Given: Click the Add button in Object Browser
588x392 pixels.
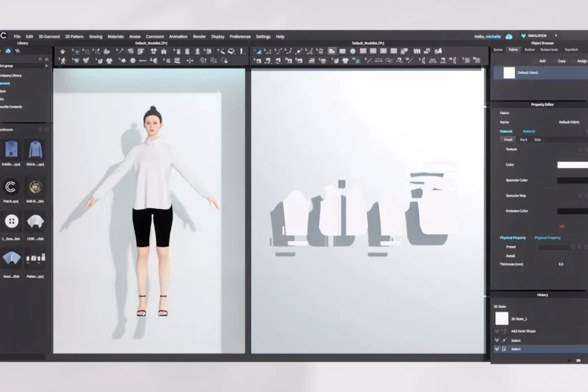Looking at the screenshot, I should point(542,61).
